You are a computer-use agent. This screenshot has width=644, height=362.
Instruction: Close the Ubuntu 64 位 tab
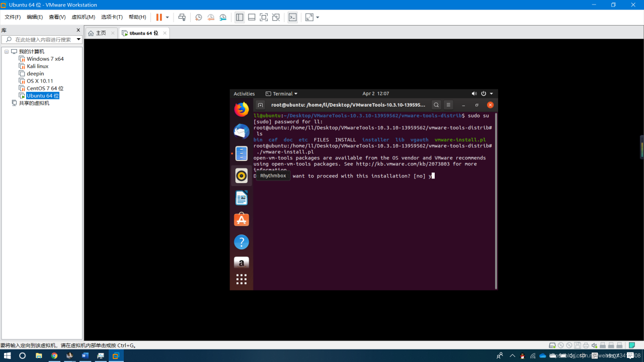tap(165, 33)
